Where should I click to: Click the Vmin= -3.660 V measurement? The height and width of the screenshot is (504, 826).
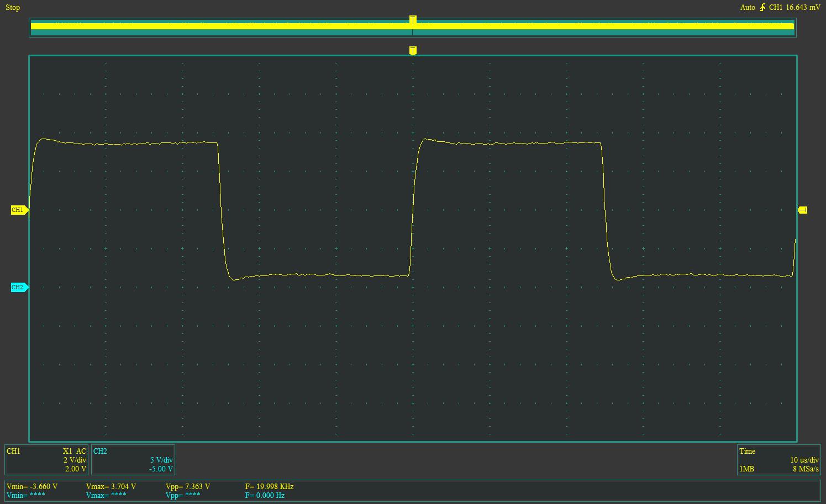(x=32, y=486)
